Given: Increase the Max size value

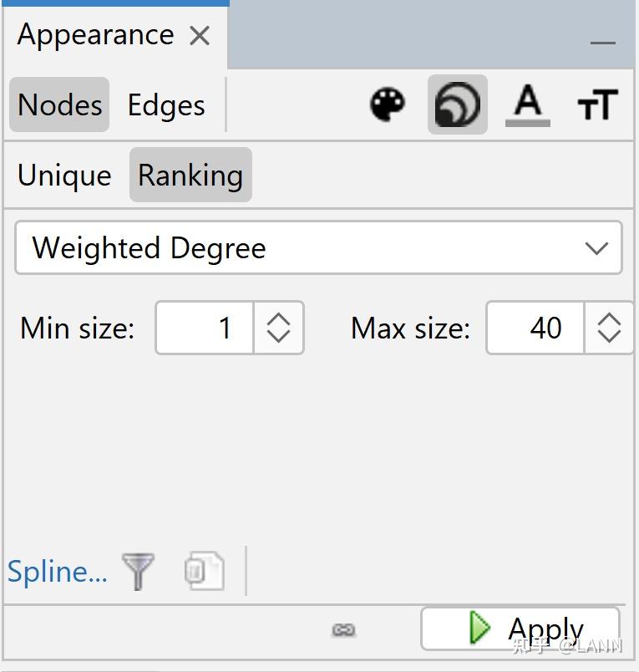Looking at the screenshot, I should tap(610, 319).
